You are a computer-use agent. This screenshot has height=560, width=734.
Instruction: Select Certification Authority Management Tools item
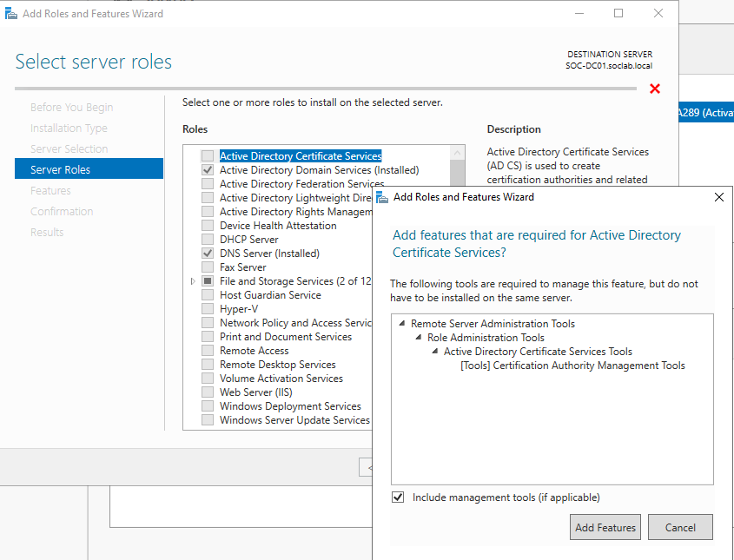point(572,366)
